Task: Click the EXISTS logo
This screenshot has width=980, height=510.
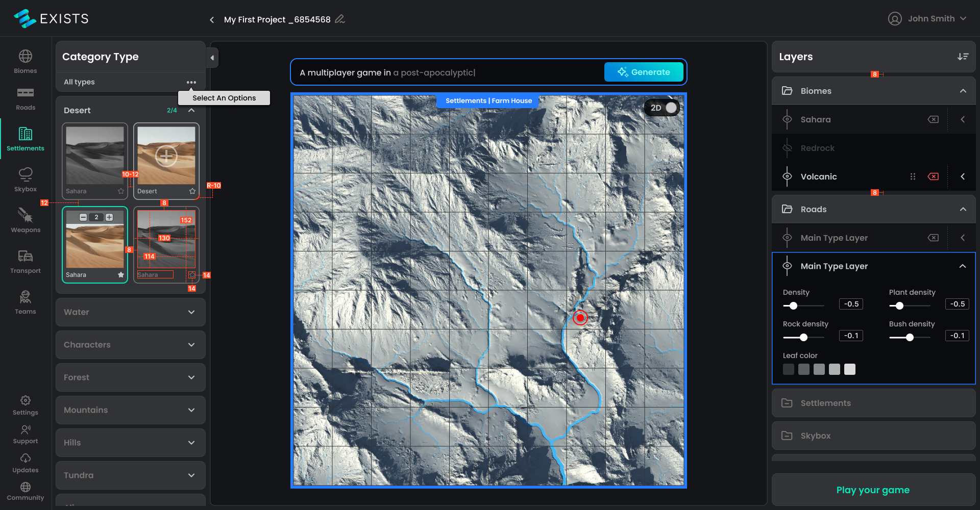Action: pyautogui.click(x=51, y=18)
